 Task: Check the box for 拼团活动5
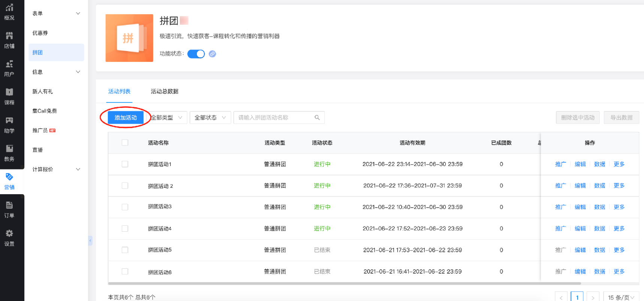tap(125, 250)
